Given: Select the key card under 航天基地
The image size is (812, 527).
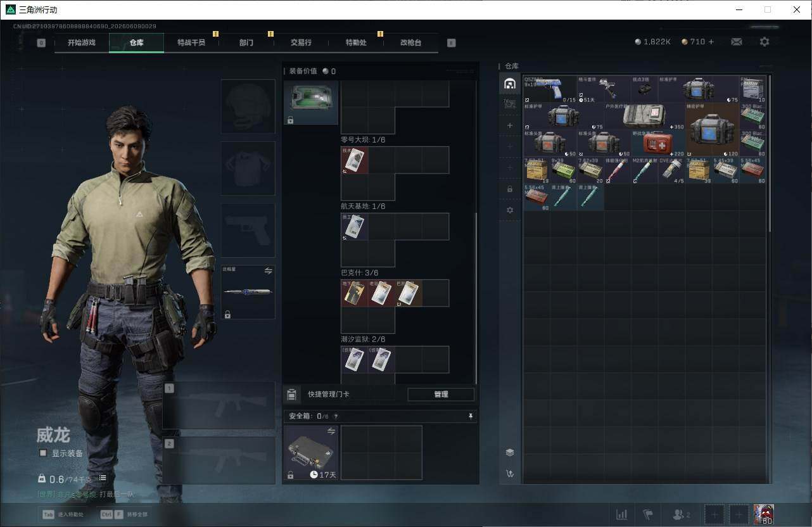Looking at the screenshot, I should 355,227.
